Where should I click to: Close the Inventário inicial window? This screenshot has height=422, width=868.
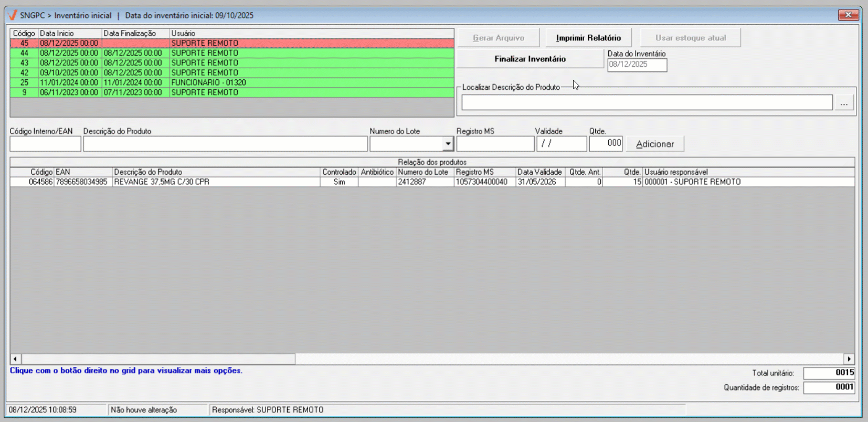[848, 15]
